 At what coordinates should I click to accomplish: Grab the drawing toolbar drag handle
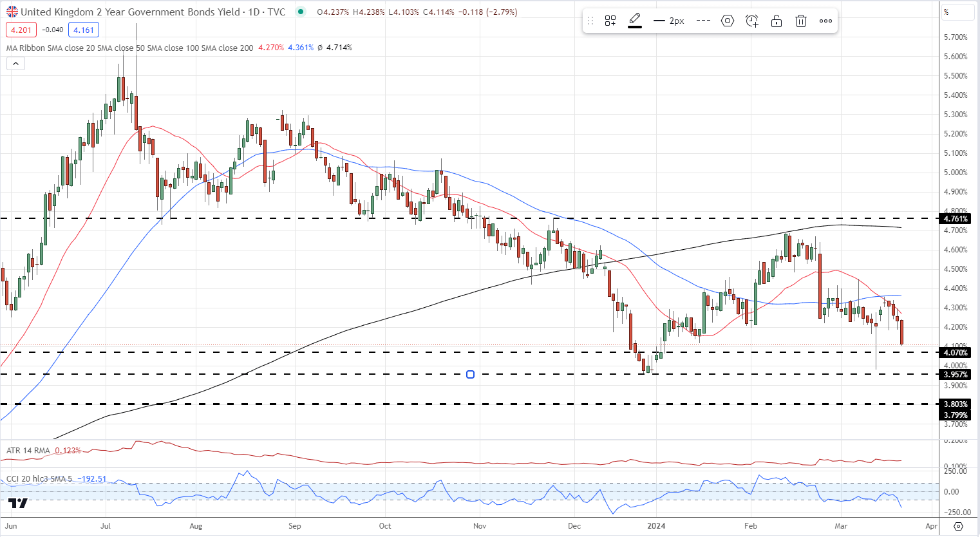click(590, 21)
